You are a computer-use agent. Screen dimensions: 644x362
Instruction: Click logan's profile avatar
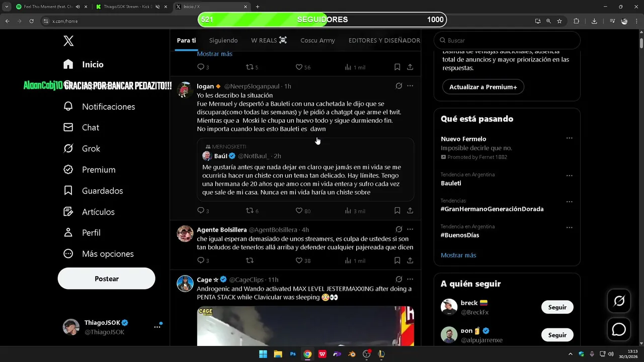tap(185, 90)
